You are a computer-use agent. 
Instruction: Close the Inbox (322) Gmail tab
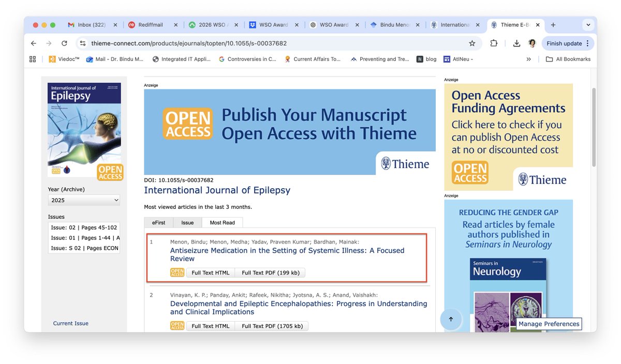click(x=115, y=25)
